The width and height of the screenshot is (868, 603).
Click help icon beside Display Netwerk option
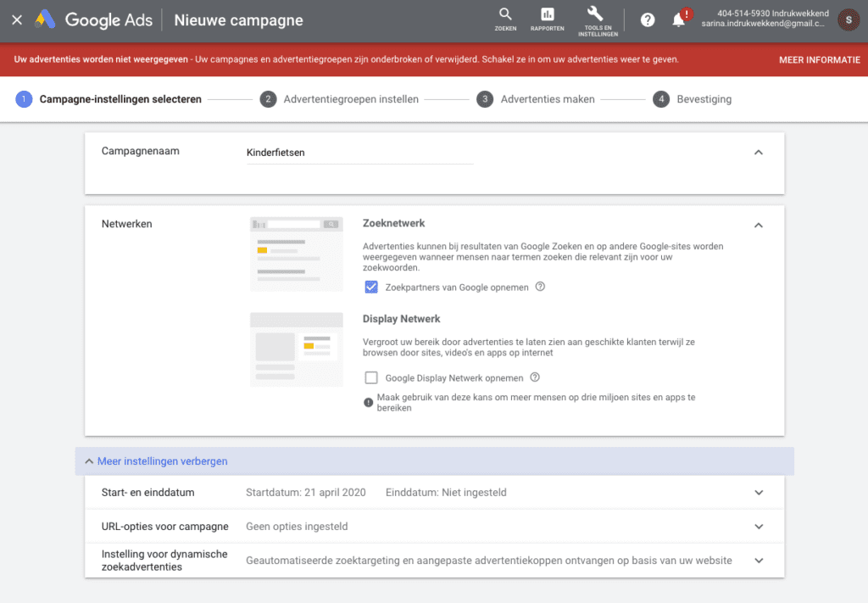pyautogui.click(x=535, y=377)
